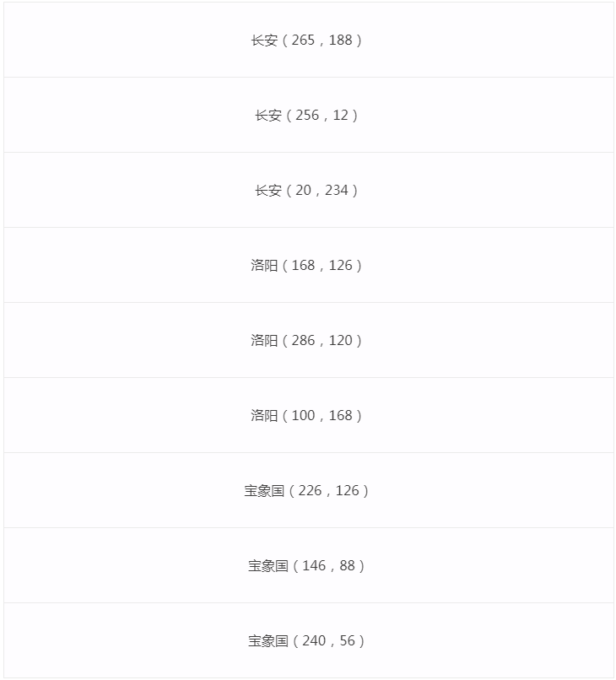
Task: Click the number 240 in the bottom row
Action: [313, 641]
